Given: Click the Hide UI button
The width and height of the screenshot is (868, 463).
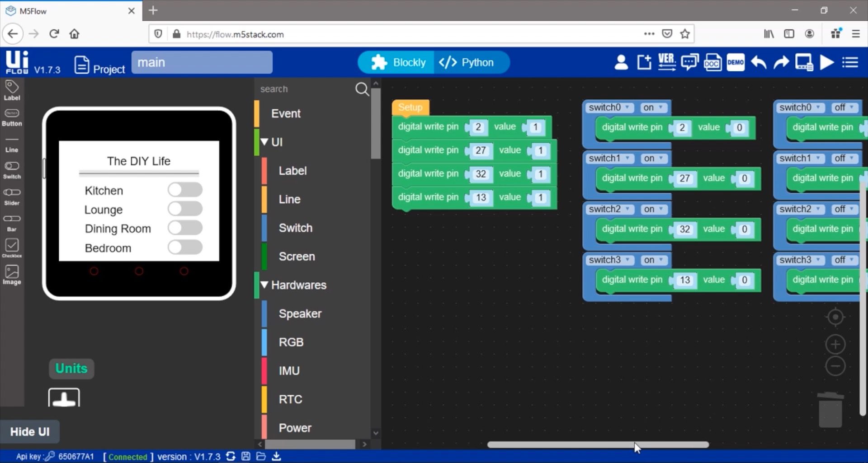Looking at the screenshot, I should click(x=30, y=432).
